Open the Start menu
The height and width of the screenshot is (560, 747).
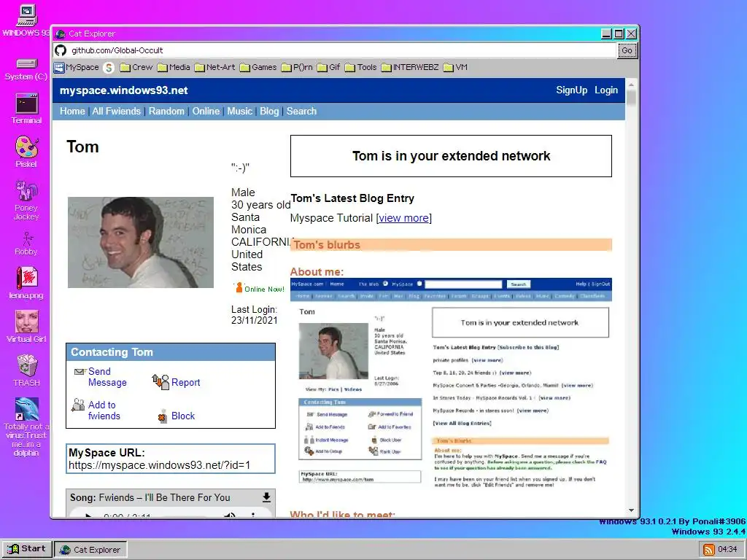27,549
